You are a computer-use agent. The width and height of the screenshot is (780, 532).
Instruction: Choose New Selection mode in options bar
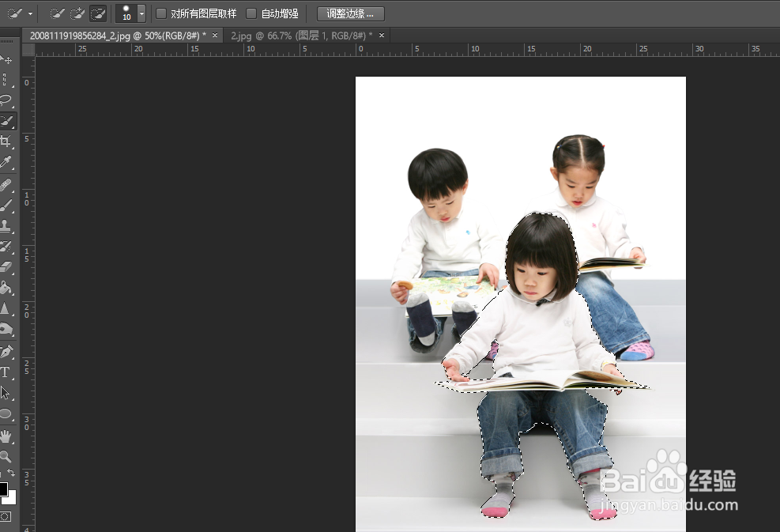point(57,13)
